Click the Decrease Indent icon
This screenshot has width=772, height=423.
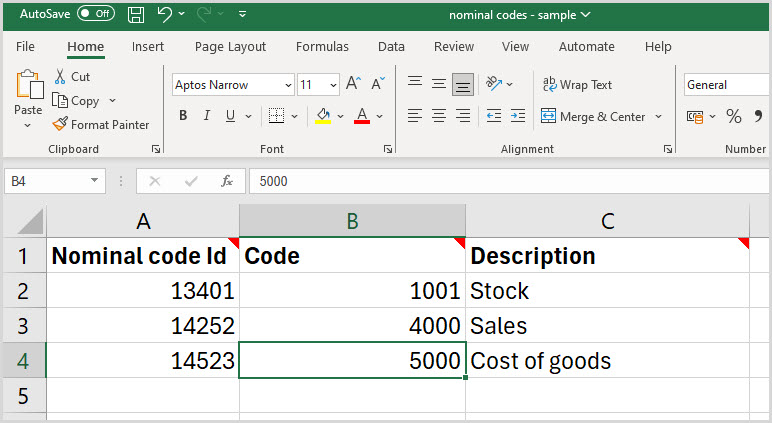pos(494,116)
